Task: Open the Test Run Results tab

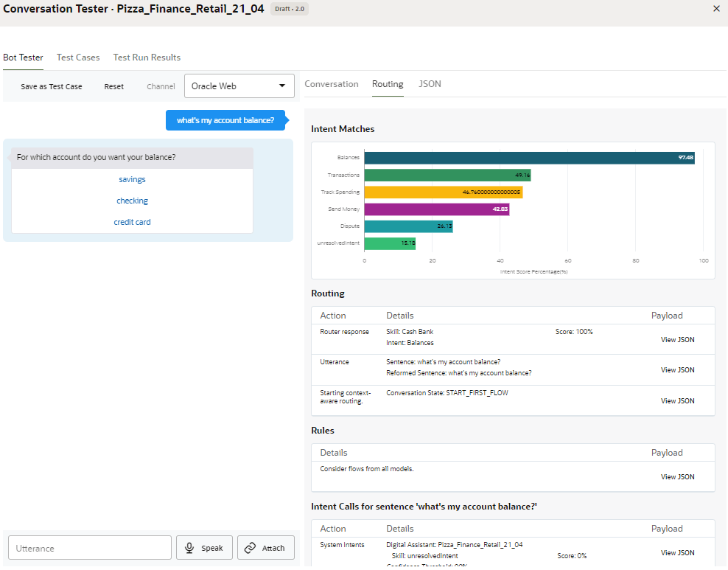Action: (147, 58)
